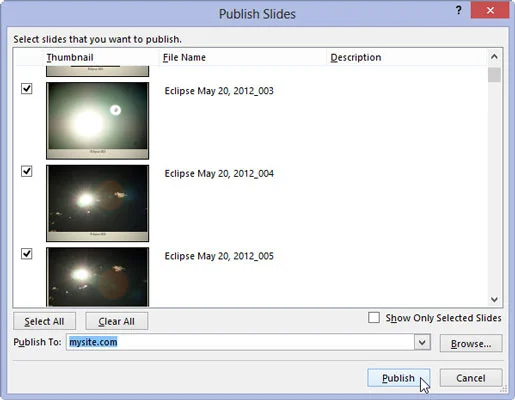Screen dimensions: 515x400
Task: Click the scroll down arrow
Action: pyautogui.click(x=494, y=299)
